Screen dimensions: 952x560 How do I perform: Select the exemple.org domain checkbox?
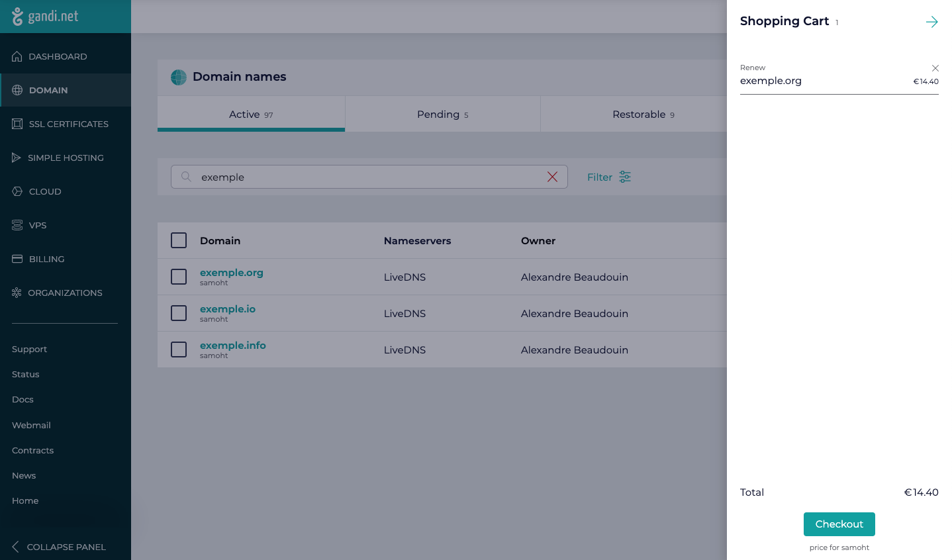pyautogui.click(x=179, y=277)
